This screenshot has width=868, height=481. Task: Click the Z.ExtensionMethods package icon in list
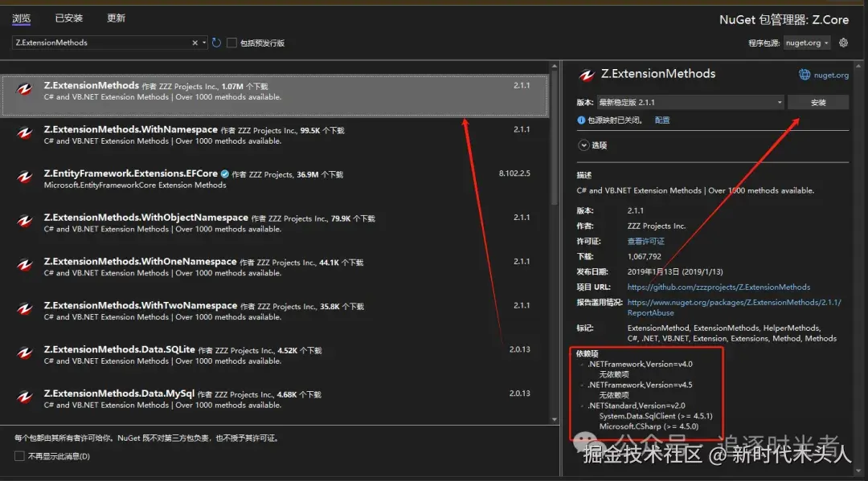24,89
